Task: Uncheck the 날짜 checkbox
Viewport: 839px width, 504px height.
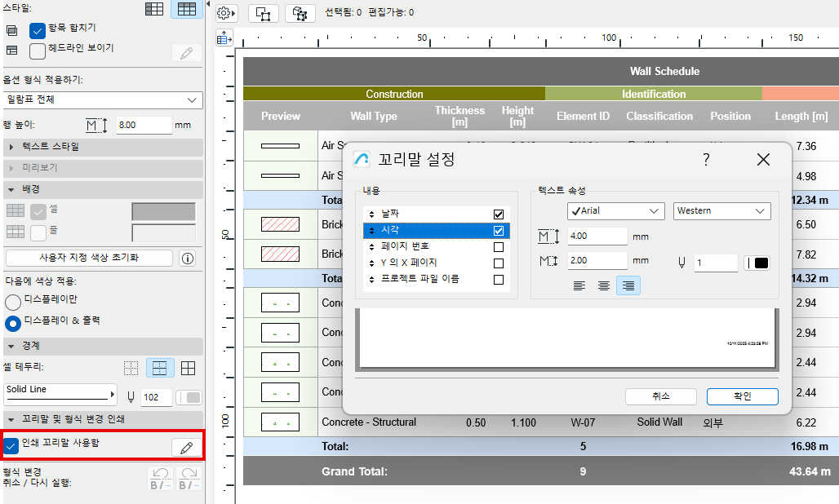Action: tap(499, 214)
